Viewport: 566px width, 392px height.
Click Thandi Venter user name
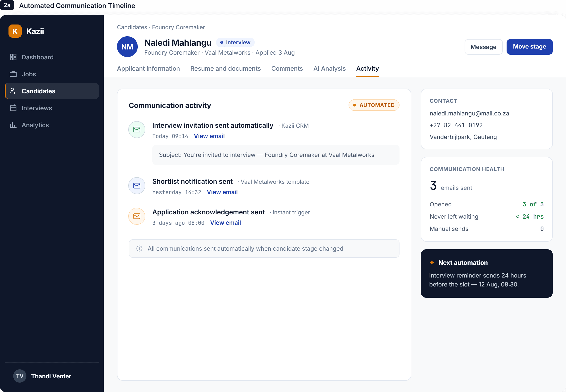coord(51,376)
